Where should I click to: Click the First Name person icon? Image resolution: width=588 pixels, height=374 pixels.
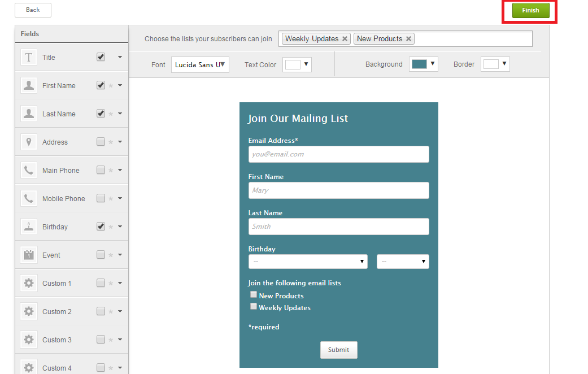[x=29, y=85]
